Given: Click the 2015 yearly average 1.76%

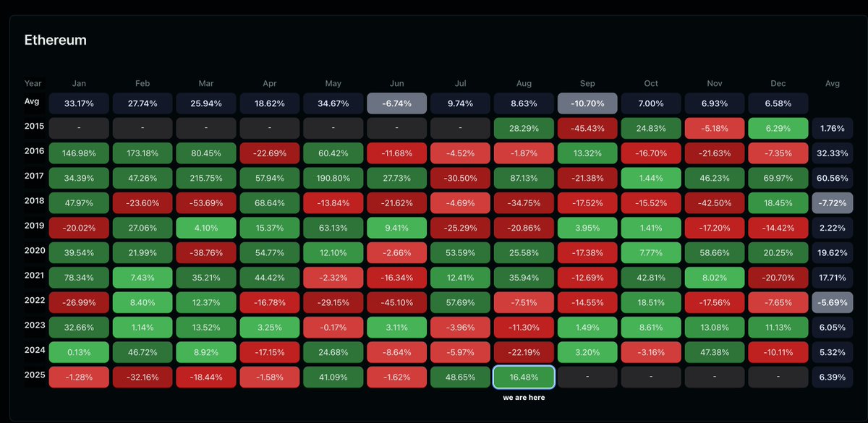Looking at the screenshot, I should 833,129.
